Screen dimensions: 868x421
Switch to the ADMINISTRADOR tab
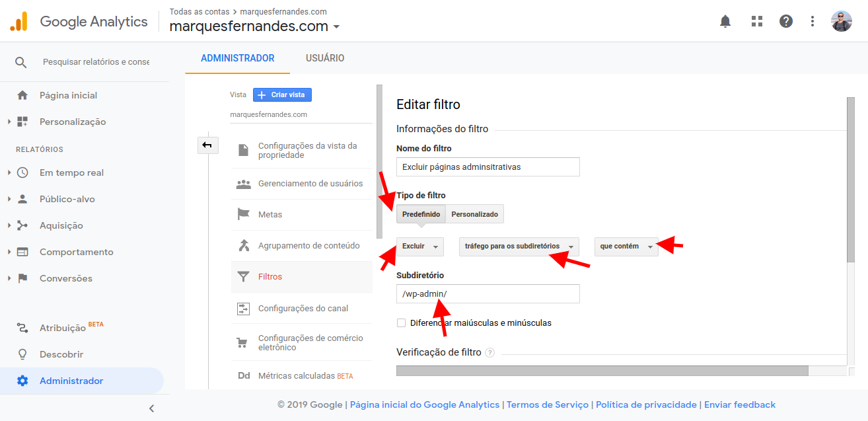click(238, 58)
